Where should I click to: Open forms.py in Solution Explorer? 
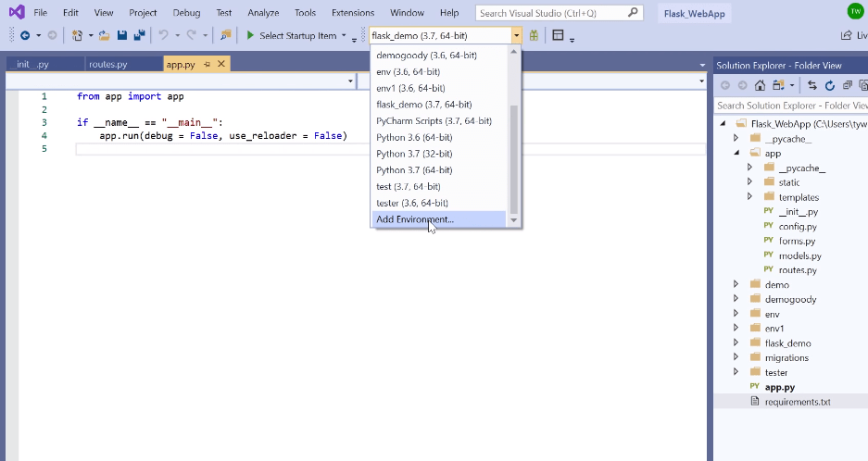tap(797, 241)
